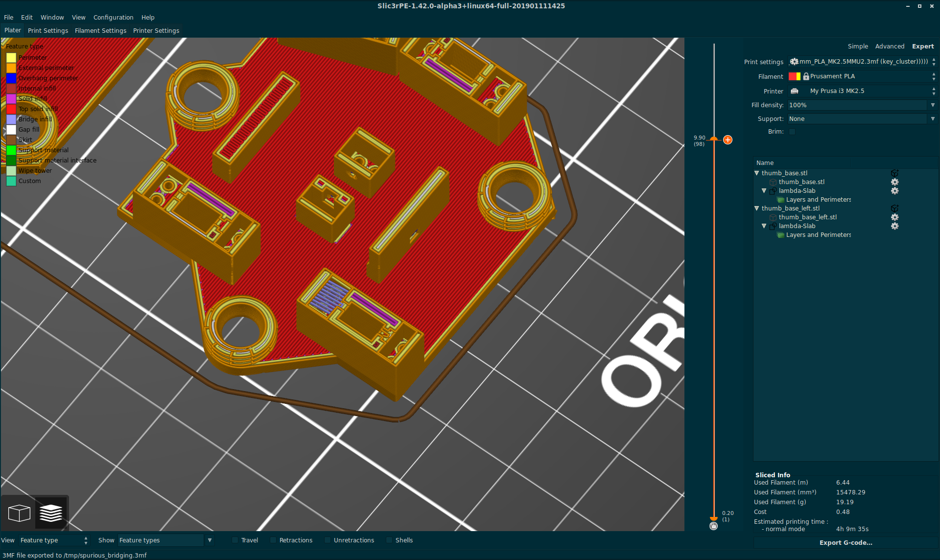This screenshot has height=560, width=940.
Task: Check the Brim option
Action: [792, 131]
